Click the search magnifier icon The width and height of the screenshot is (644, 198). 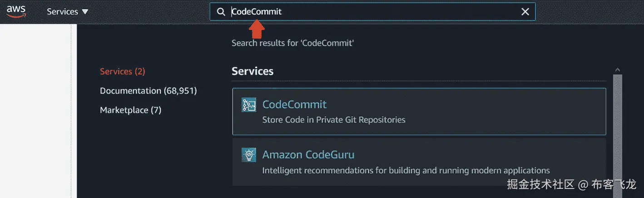[x=221, y=12]
